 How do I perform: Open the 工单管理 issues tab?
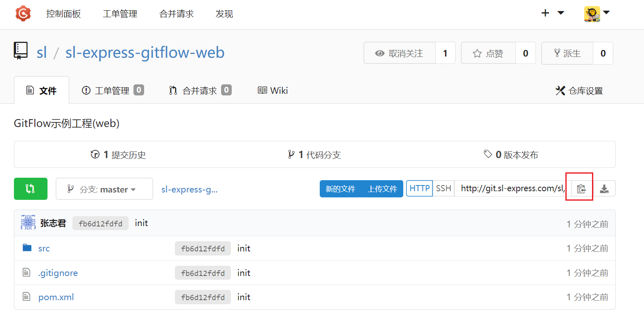coord(112,90)
